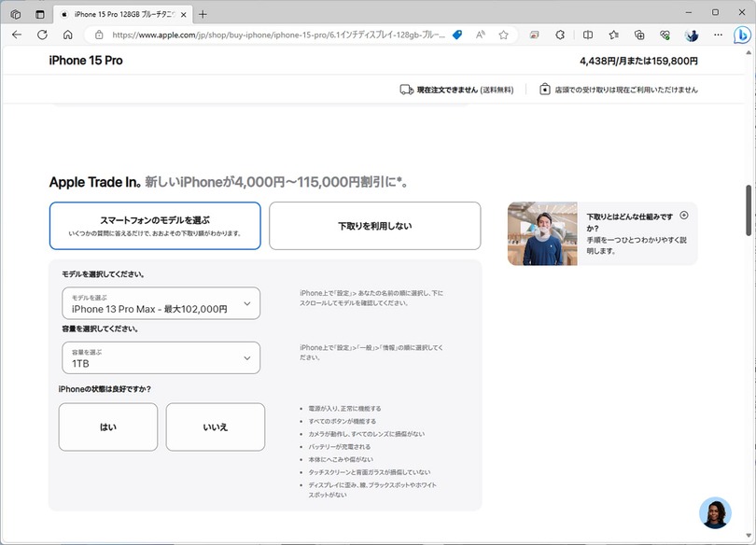Select 下取りを利用しない option

coord(374,226)
